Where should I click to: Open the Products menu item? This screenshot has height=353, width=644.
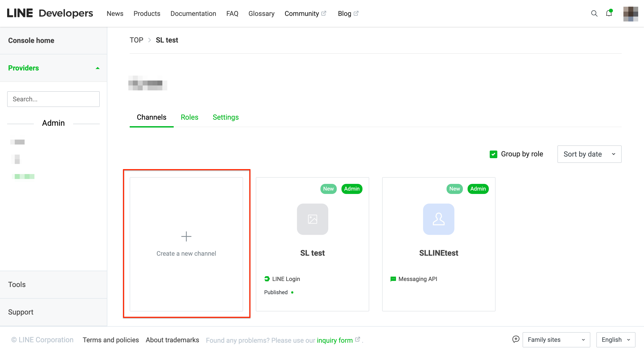pos(147,13)
